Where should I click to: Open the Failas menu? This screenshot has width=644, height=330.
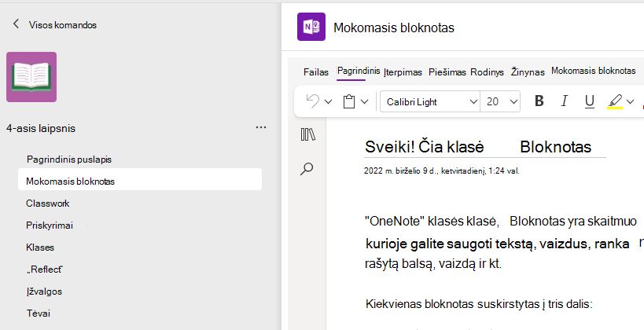(x=316, y=72)
